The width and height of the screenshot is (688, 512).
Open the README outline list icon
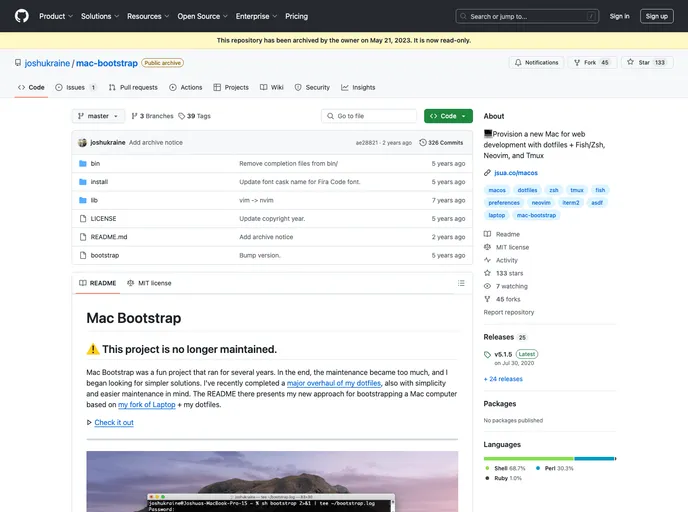click(x=461, y=283)
